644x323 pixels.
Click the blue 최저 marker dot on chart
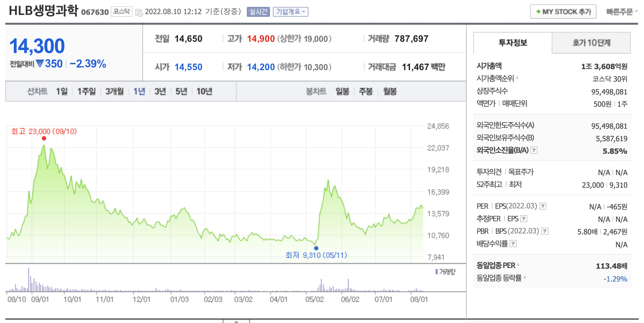click(316, 248)
